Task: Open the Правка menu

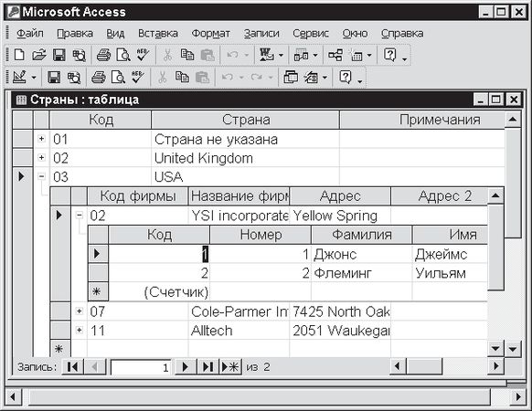Action: pyautogui.click(x=75, y=33)
